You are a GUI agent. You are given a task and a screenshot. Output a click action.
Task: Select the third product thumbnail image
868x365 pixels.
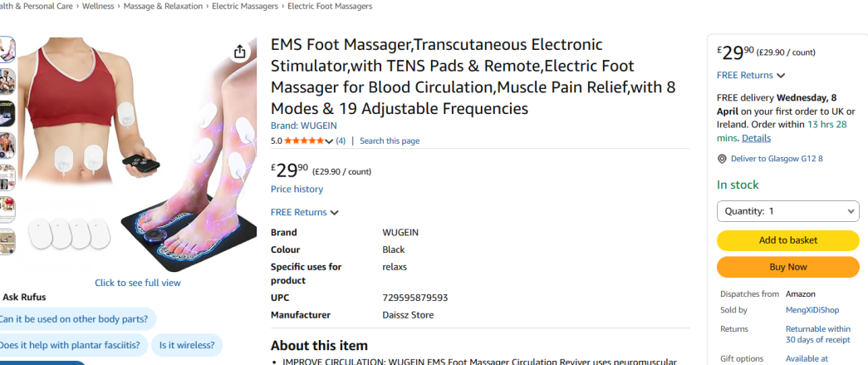pos(7,113)
